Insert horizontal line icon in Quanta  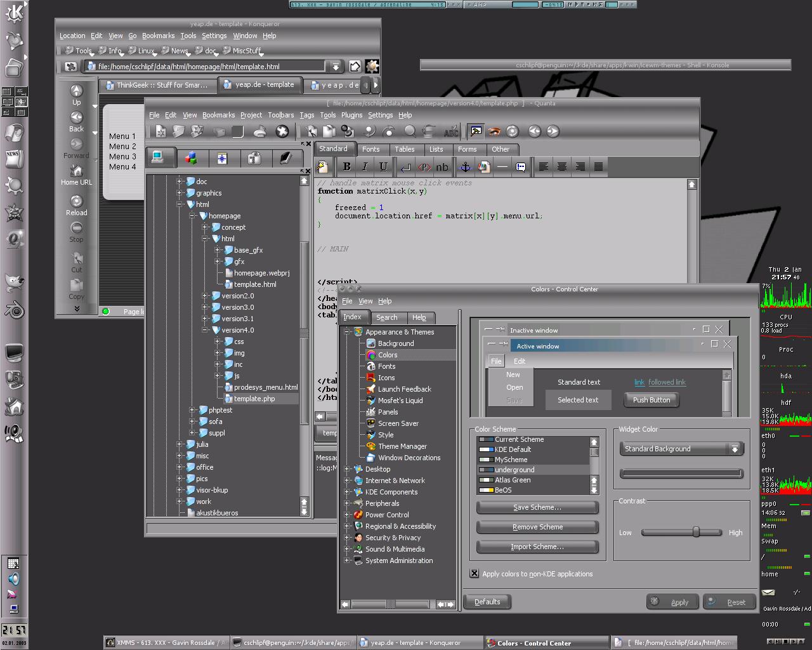(502, 167)
